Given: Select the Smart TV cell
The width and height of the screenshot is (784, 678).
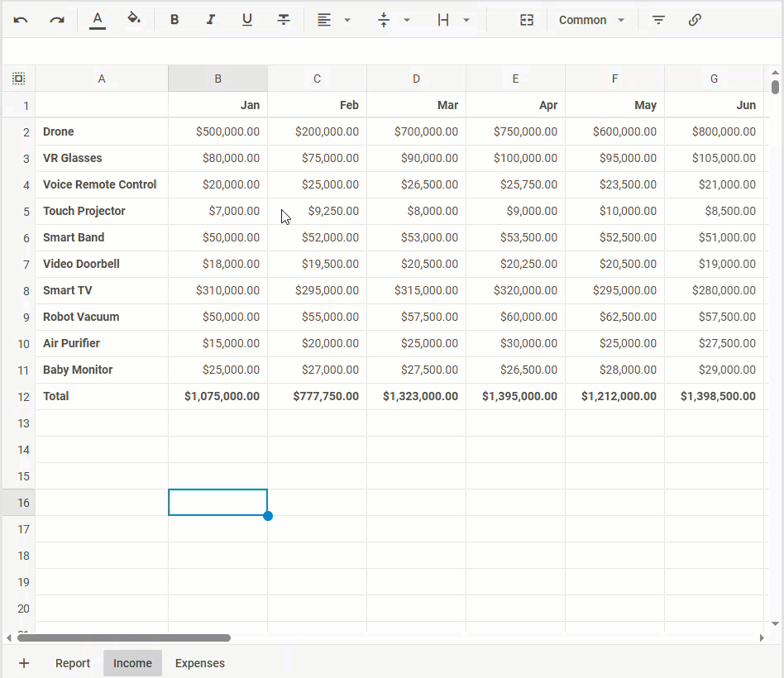Looking at the screenshot, I should pos(102,290).
